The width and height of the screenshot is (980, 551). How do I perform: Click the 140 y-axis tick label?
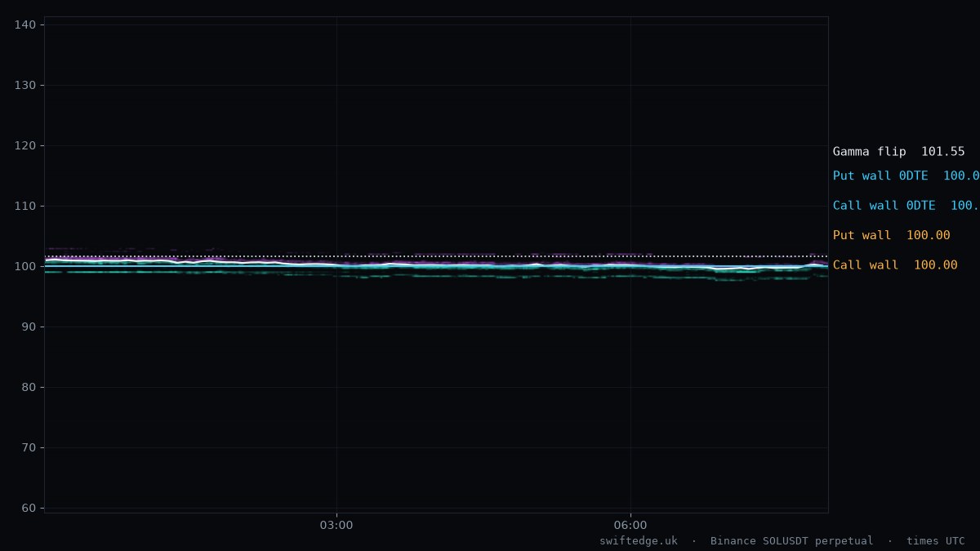[25, 25]
